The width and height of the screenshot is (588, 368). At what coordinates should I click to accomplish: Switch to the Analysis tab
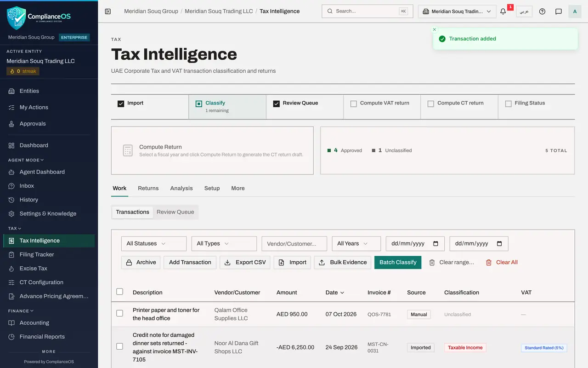coord(181,188)
